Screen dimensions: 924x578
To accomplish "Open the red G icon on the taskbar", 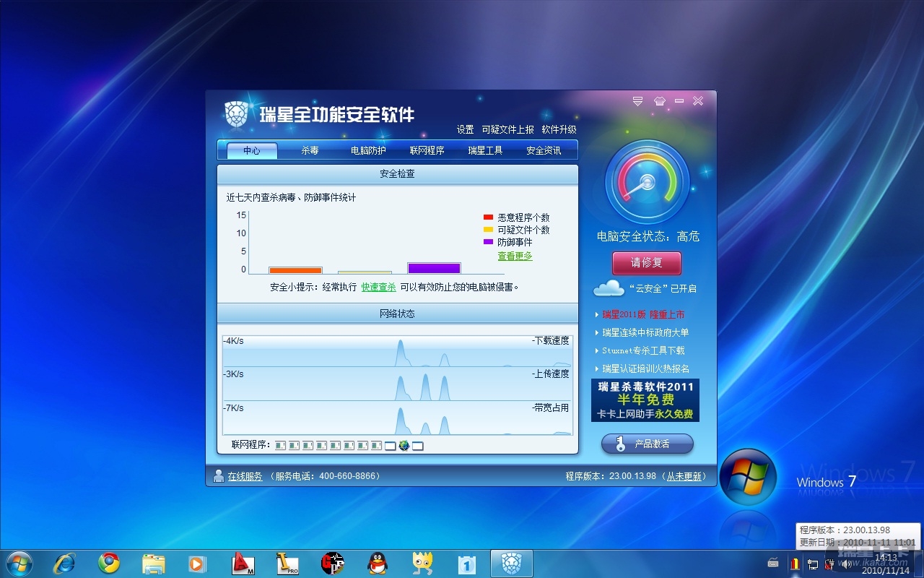I will [332, 564].
